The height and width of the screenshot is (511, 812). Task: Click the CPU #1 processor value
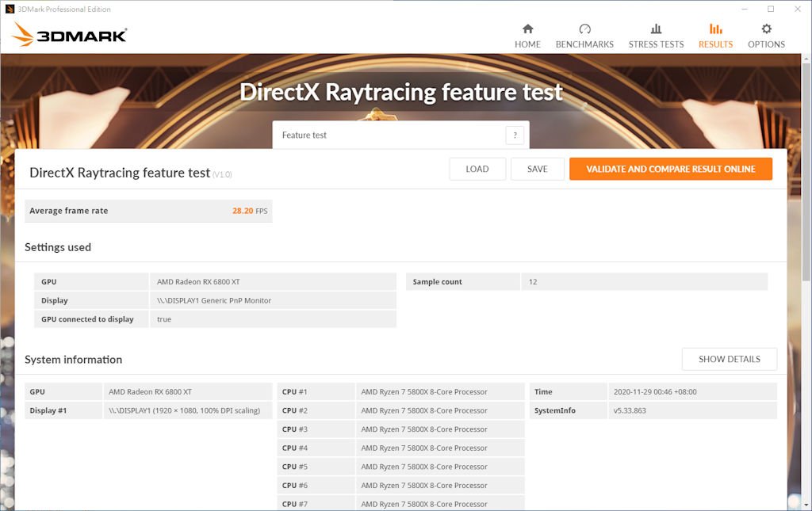424,392
